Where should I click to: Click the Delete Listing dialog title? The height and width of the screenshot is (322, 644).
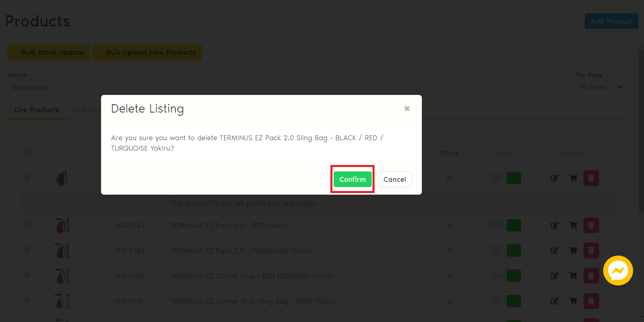click(148, 109)
